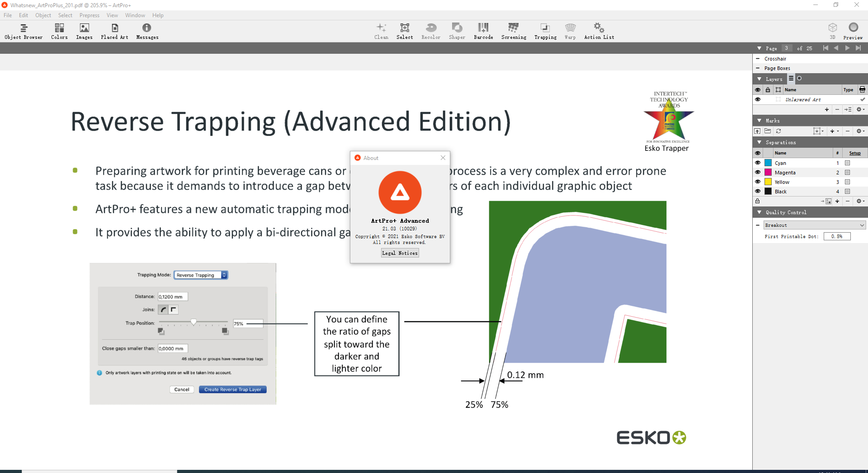The image size is (868, 473).
Task: Open the Trapping tool
Action: point(545,32)
